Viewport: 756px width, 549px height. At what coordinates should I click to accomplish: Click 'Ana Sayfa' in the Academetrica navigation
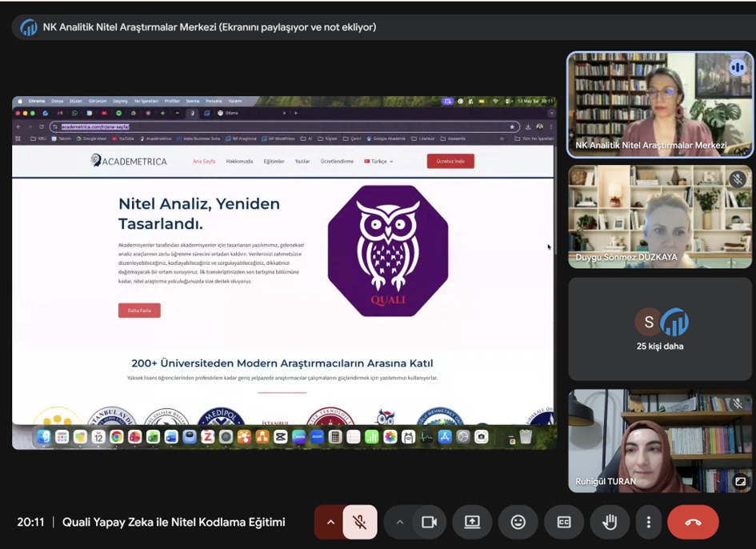click(204, 161)
